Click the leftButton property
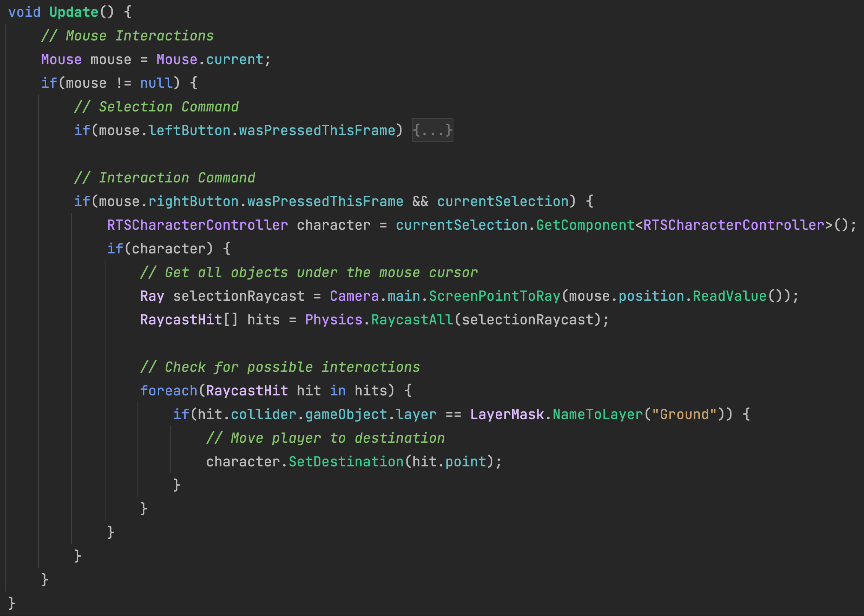The image size is (864, 616). click(x=189, y=131)
